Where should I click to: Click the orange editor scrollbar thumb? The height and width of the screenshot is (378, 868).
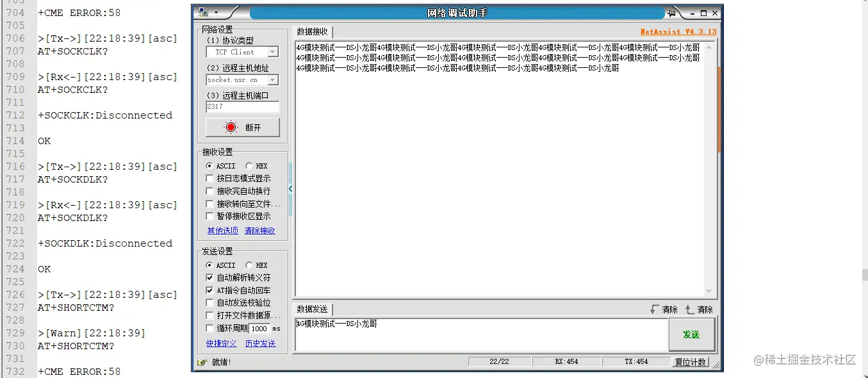click(x=719, y=109)
